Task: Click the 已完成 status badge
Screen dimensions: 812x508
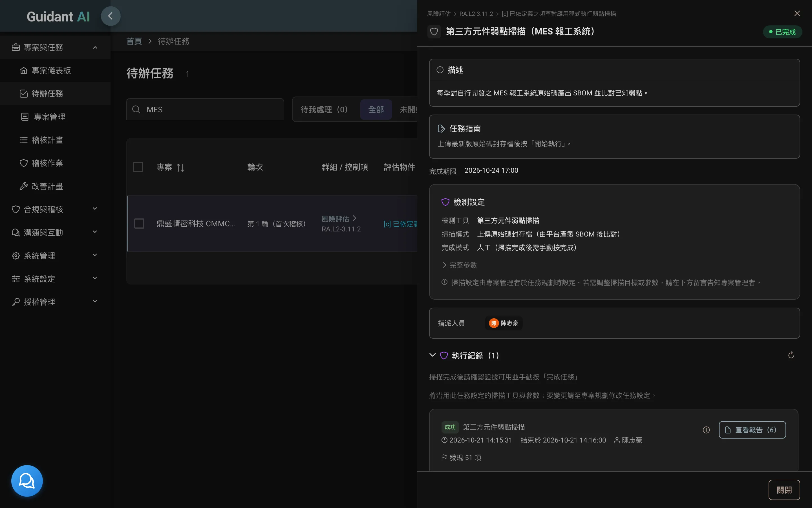Action: [x=782, y=32]
